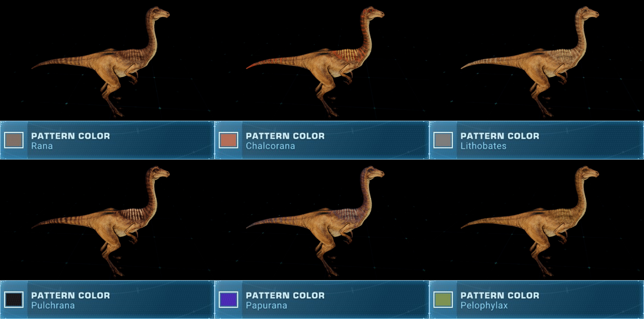Select the Rana pattern color swatch
Viewport: 644px width, 319px height.
(x=14, y=140)
